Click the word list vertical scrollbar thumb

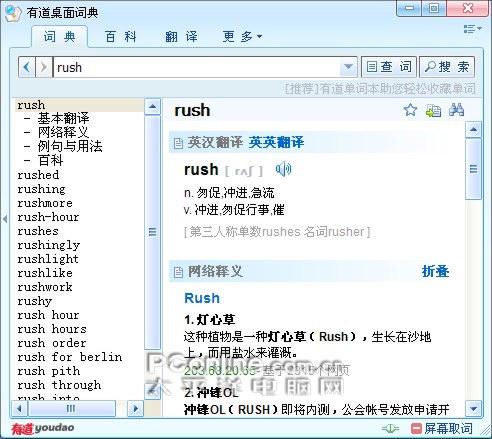click(x=153, y=232)
